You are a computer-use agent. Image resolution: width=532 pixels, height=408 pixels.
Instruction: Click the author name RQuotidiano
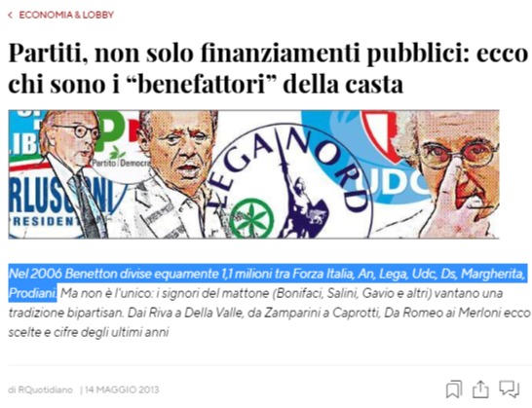(x=45, y=389)
